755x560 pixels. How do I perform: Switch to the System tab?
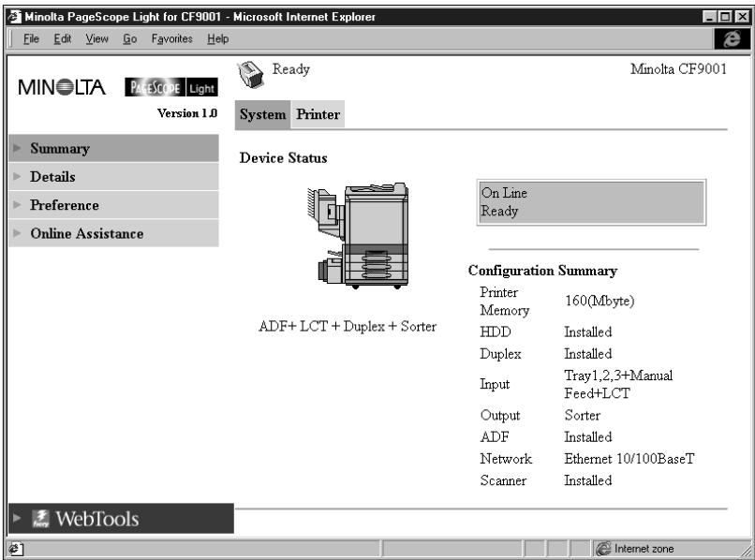(x=262, y=114)
